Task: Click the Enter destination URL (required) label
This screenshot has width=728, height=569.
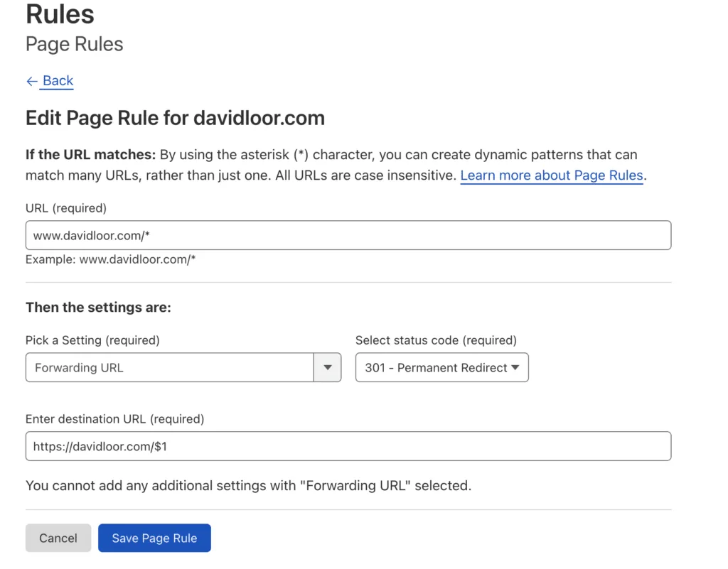Action: pyautogui.click(x=114, y=418)
